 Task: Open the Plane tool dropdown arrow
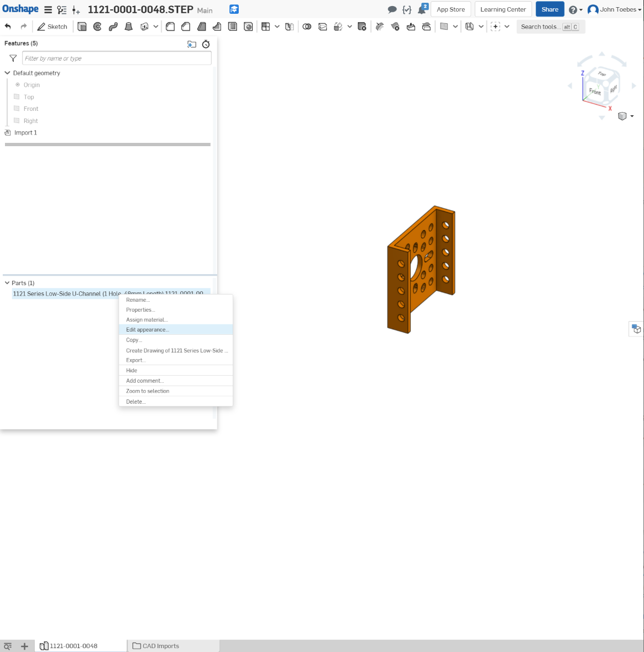(455, 26)
